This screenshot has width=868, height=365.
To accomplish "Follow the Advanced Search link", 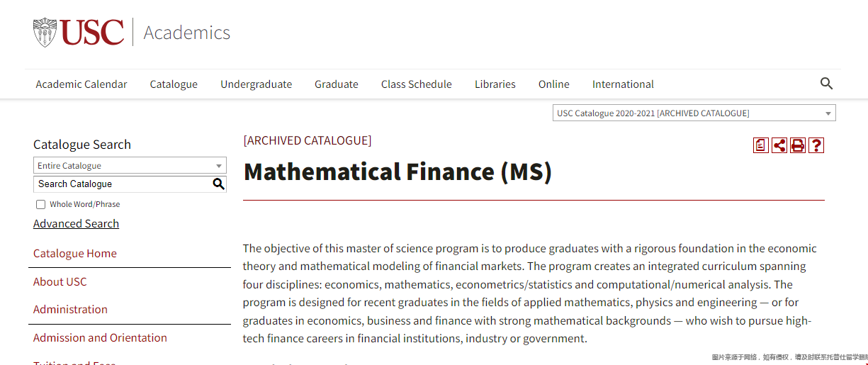I will tap(76, 223).
